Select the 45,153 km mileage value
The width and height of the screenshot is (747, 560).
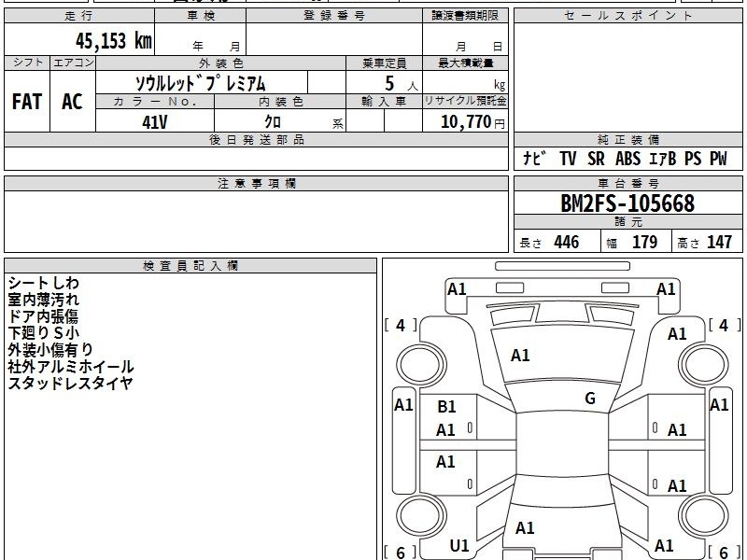113,41
